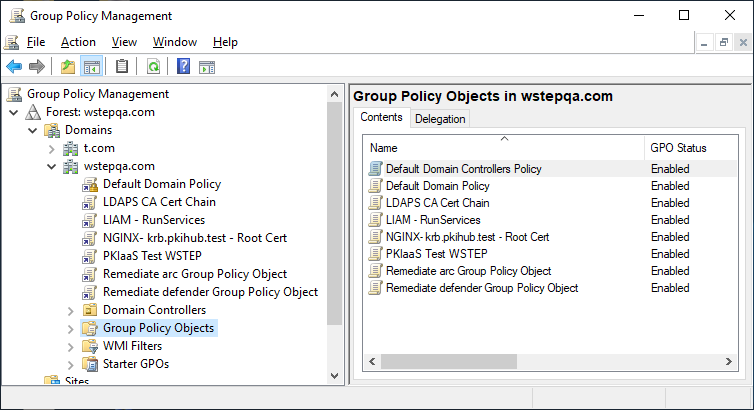Viewport: 754px width, 410px height.
Task: Click the Up one level folder icon
Action: click(67, 67)
